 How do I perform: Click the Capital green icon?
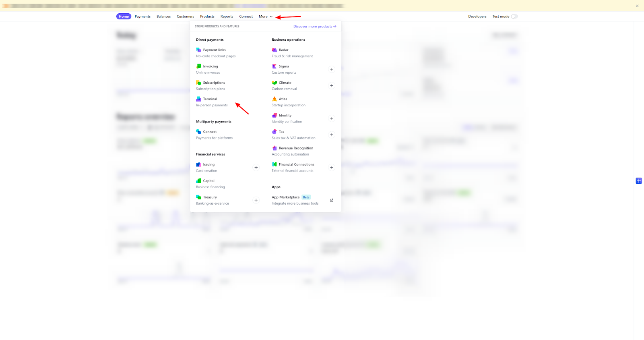[x=198, y=181]
